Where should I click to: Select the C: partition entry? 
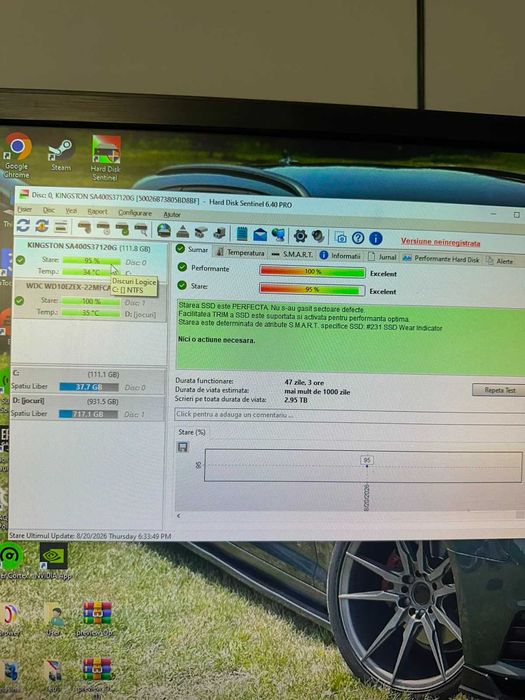click(x=88, y=381)
